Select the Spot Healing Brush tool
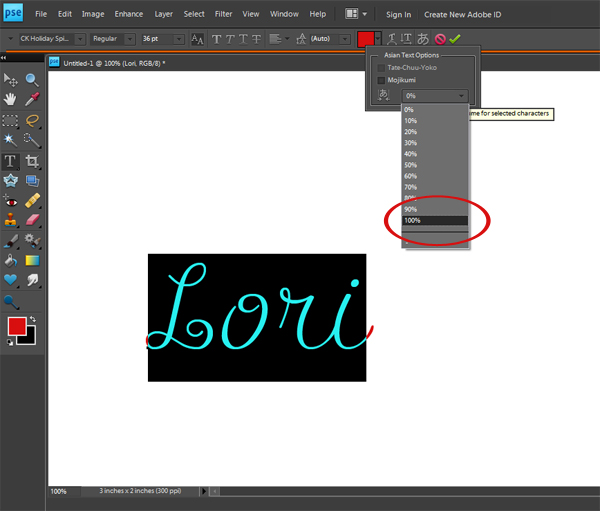 pos(32,201)
